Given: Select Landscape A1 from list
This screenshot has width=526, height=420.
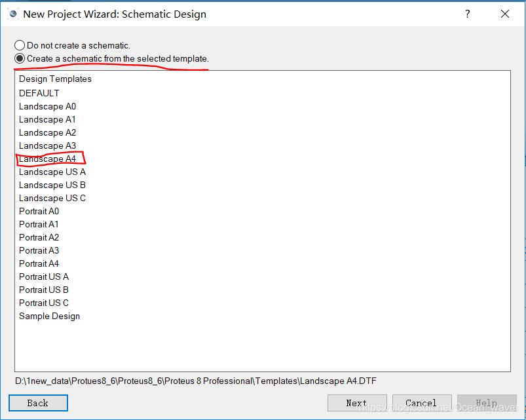Looking at the screenshot, I should click(47, 119).
